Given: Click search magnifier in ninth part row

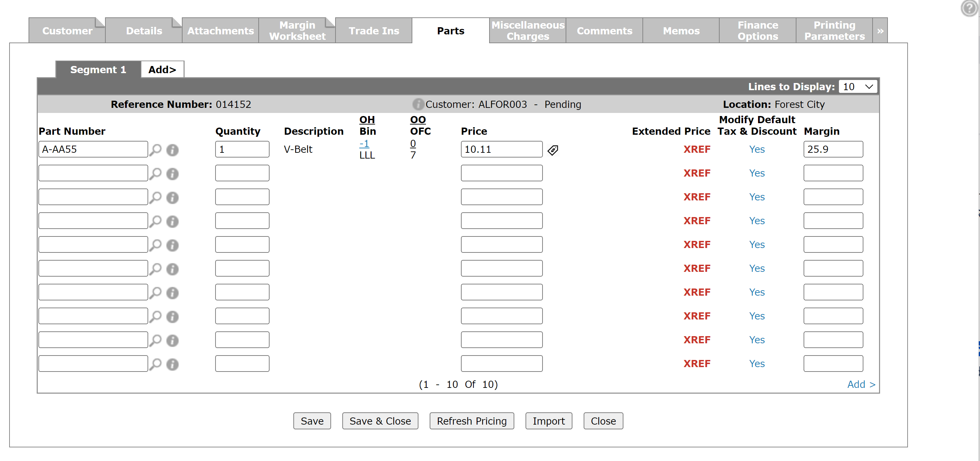Looking at the screenshot, I should [155, 340].
